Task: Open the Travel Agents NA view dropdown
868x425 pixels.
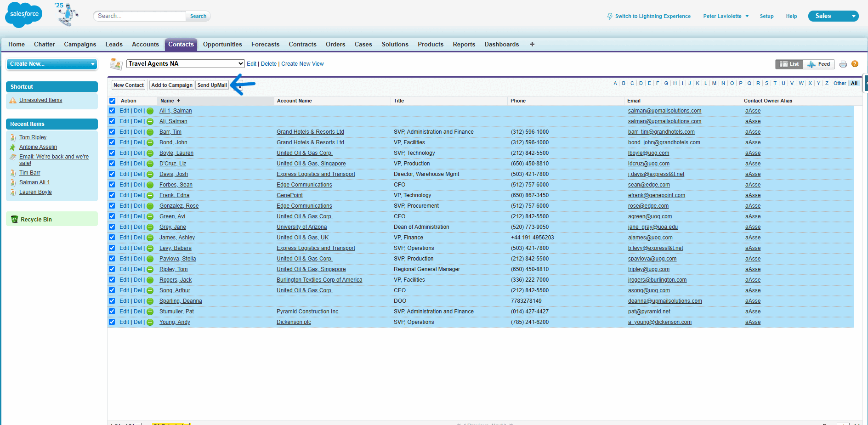Action: pyautogui.click(x=186, y=64)
